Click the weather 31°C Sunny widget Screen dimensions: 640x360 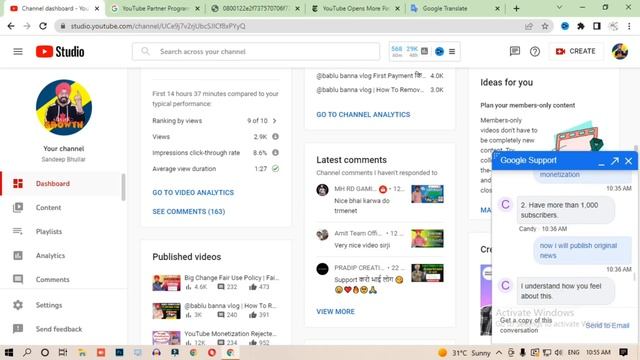(x=464, y=353)
